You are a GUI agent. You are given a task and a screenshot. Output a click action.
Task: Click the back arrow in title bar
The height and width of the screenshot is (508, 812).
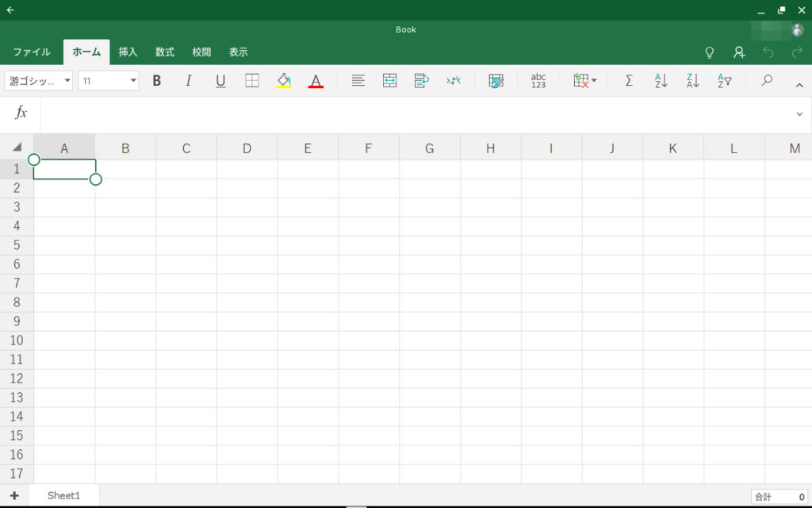click(x=10, y=10)
